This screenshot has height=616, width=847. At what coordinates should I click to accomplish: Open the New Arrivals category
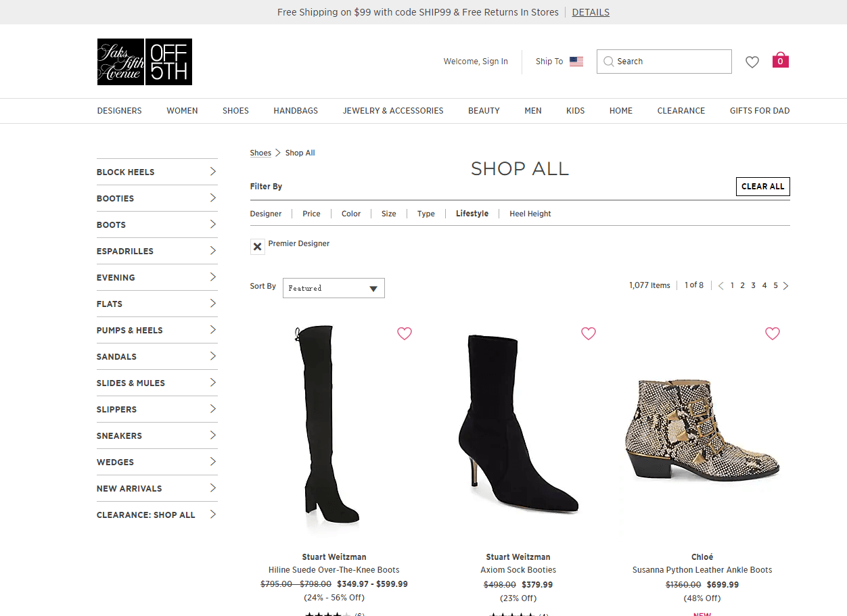pos(157,488)
